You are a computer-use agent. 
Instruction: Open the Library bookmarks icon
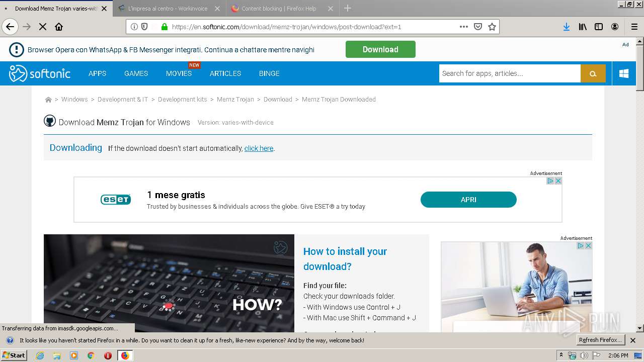tap(583, 27)
